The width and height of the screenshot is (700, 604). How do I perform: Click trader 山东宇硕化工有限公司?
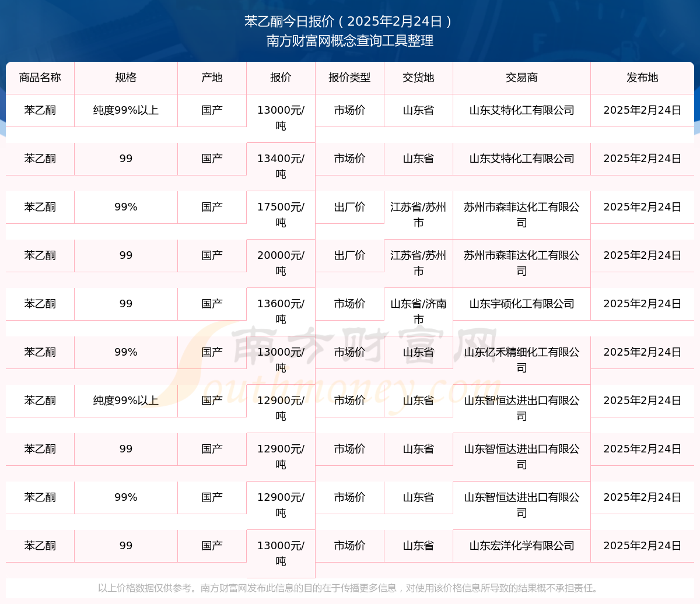(x=521, y=304)
